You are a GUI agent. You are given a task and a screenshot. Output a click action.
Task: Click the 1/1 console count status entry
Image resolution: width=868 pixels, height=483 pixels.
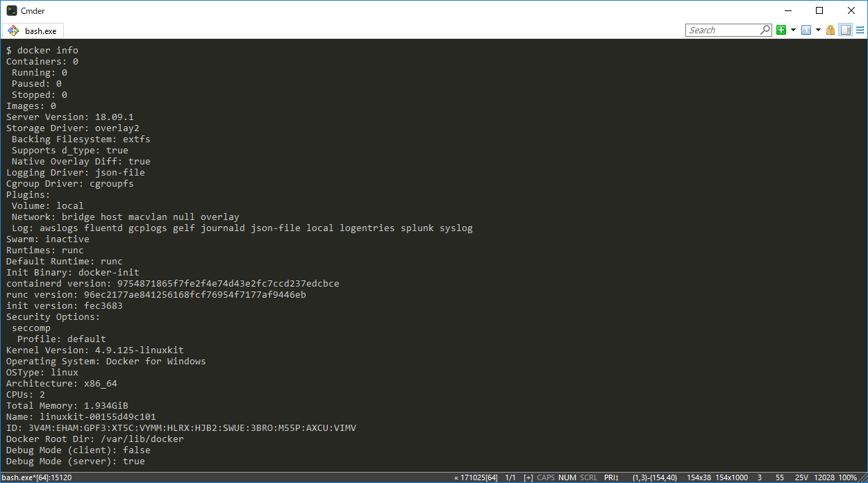pos(510,477)
